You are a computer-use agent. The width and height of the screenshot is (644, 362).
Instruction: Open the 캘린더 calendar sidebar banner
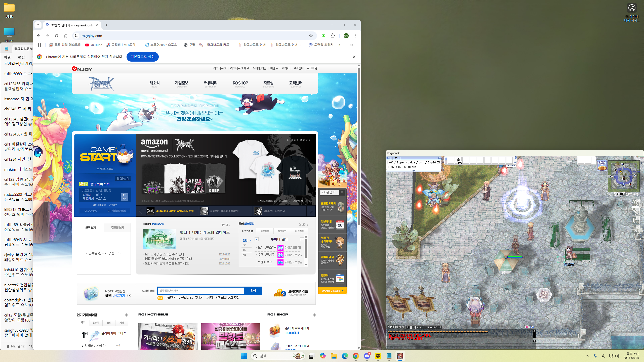coord(332,278)
